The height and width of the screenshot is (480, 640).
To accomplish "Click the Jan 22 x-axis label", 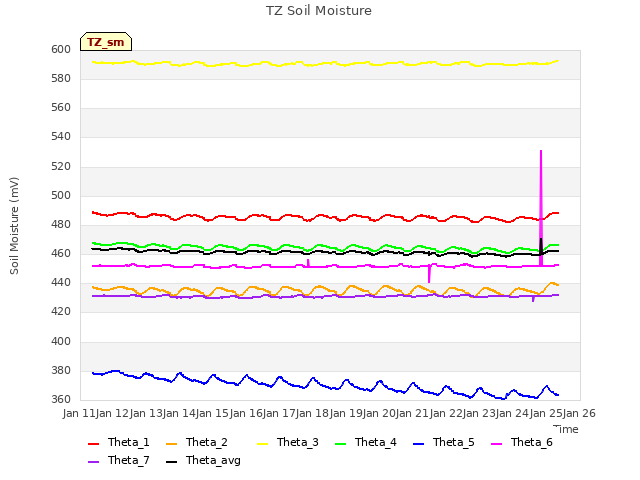I will 446,413.
